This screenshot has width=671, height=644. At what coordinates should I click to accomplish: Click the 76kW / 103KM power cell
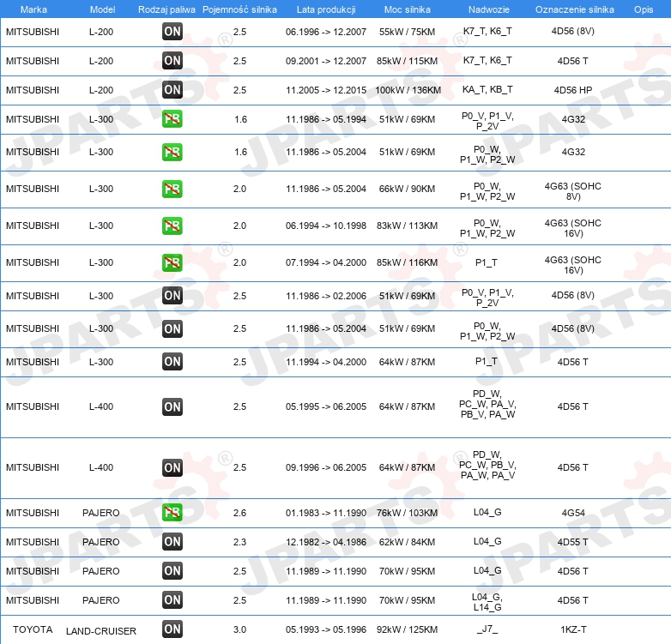click(407, 513)
